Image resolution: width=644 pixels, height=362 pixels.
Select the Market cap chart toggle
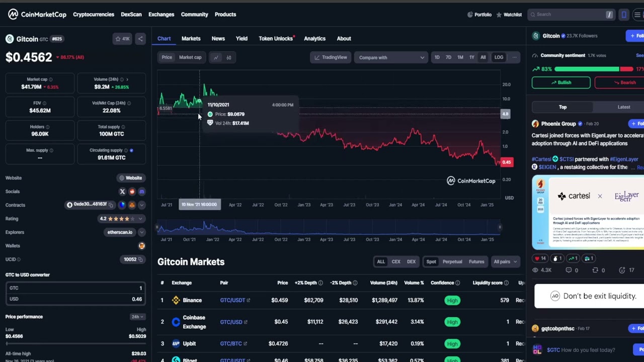coord(190,57)
